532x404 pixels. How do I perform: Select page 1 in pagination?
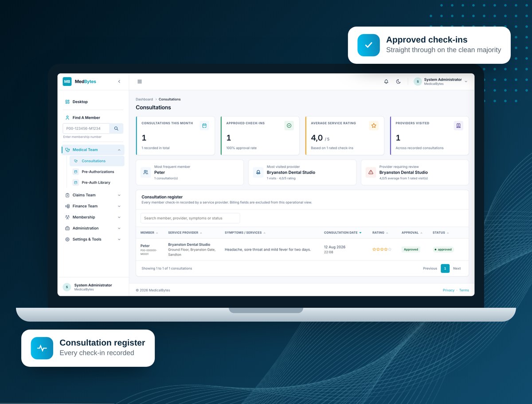tap(445, 268)
